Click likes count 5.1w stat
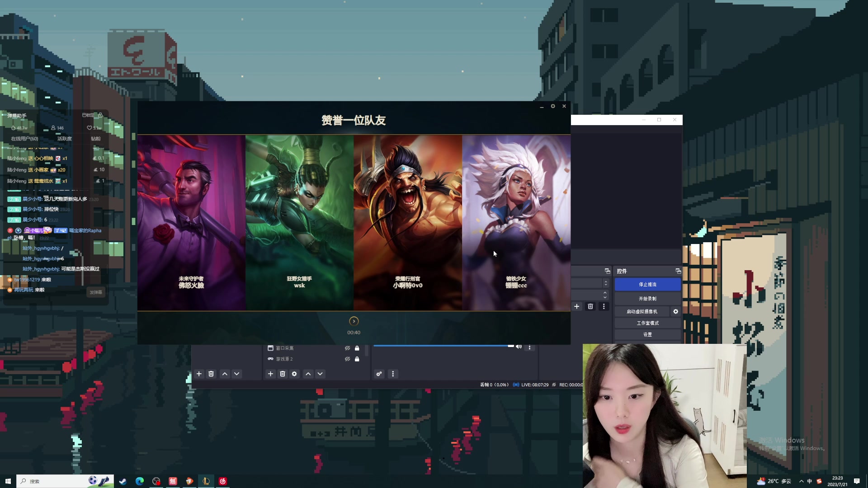The width and height of the screenshot is (868, 488). coord(94,128)
